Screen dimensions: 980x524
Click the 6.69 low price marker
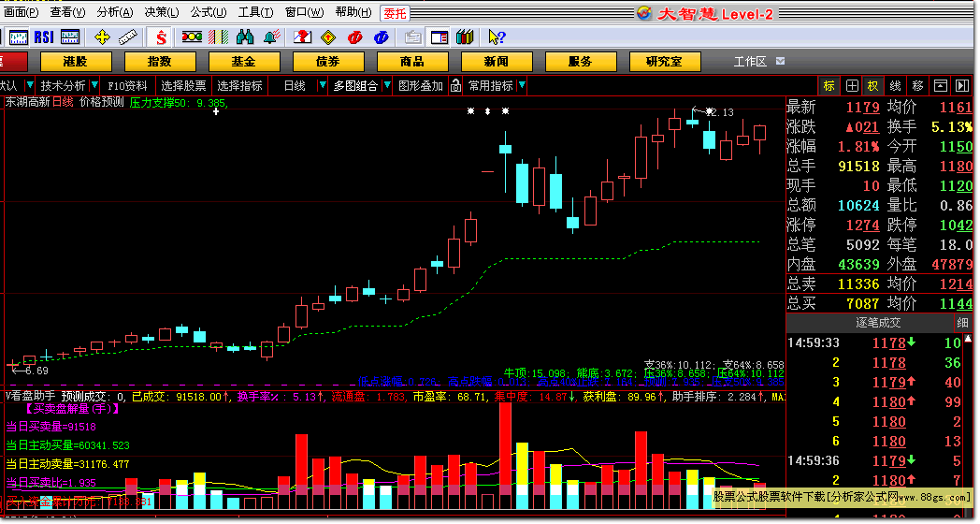coord(36,371)
